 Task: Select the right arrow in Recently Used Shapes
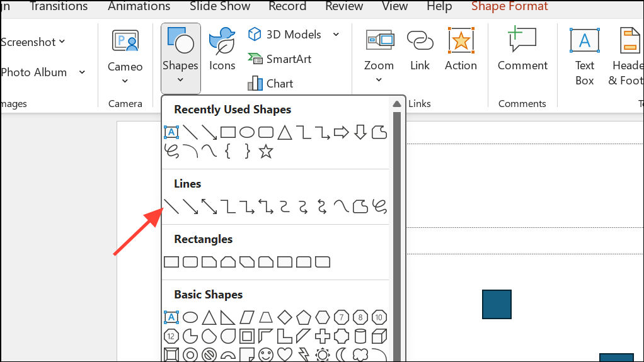click(x=341, y=133)
